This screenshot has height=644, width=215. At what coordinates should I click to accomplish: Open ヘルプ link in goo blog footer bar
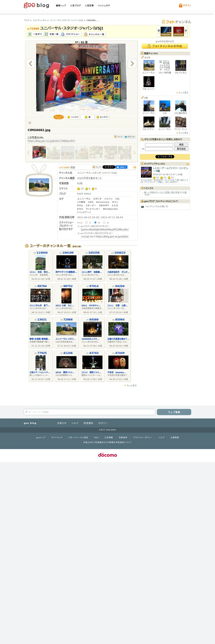click(75, 423)
